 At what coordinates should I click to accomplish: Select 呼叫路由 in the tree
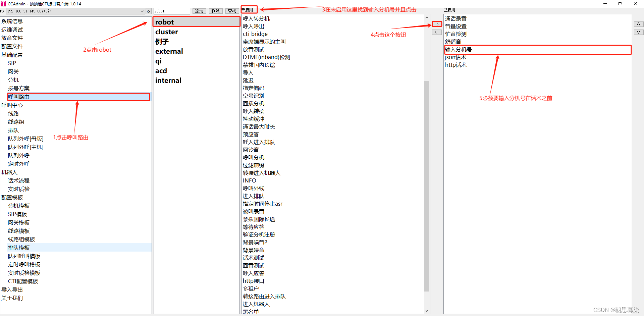[x=78, y=97]
